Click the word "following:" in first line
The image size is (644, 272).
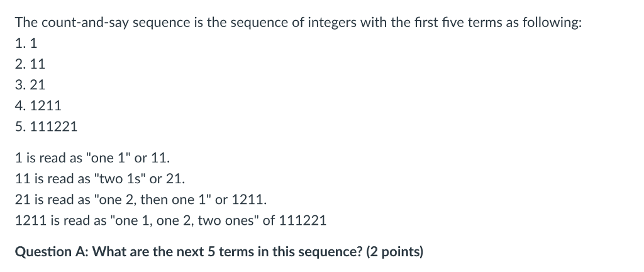(552, 23)
